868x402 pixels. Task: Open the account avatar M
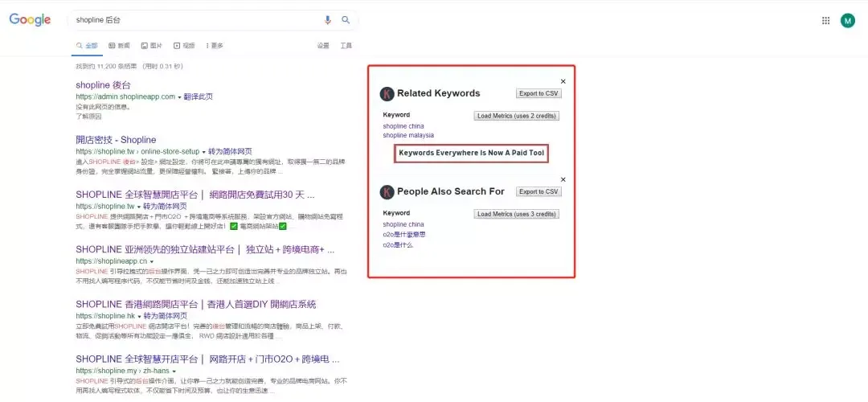(848, 20)
